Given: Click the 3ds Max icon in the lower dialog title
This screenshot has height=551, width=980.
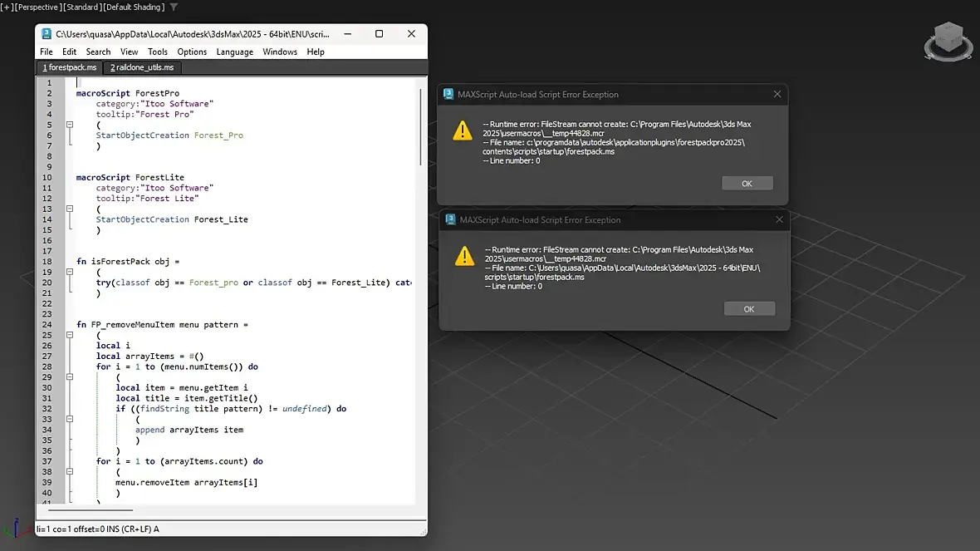Looking at the screenshot, I should pyautogui.click(x=451, y=219).
